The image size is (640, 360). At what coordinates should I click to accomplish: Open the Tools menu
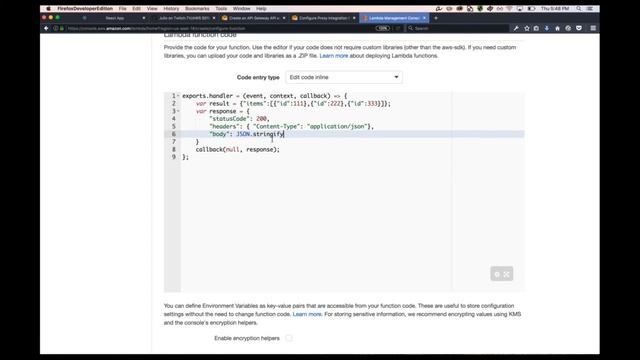pos(221,8)
